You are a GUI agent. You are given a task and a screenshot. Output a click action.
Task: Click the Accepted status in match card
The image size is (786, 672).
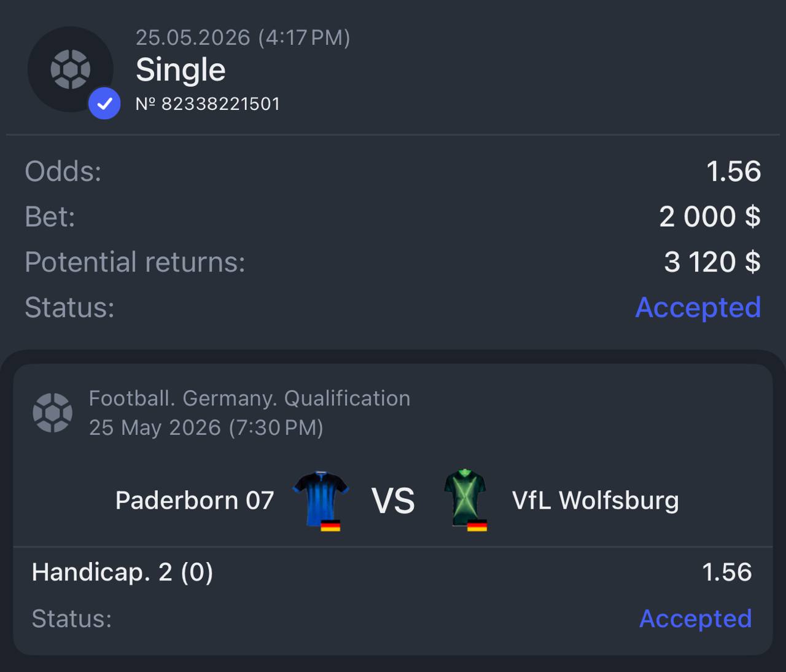(696, 619)
